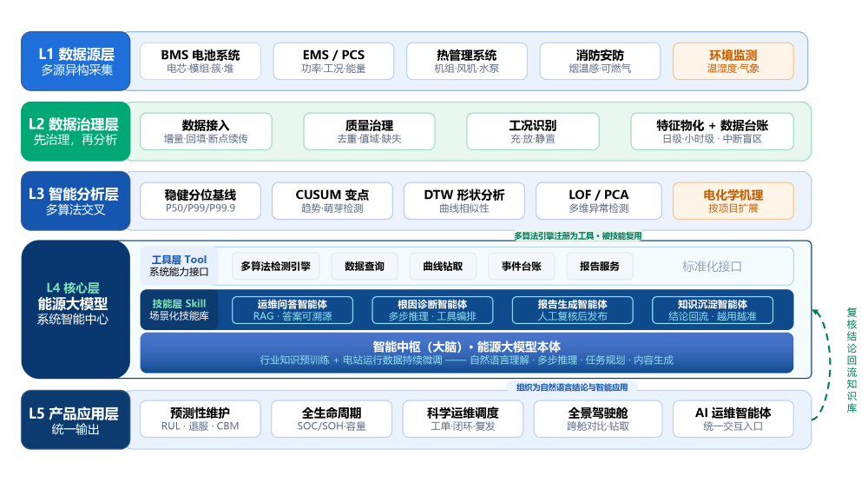Viewport: 868px width, 489px height.
Task: Click the 报告生成智能体 box
Action: (x=572, y=310)
